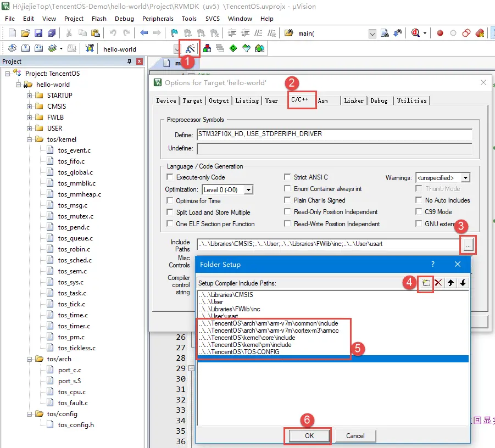Click the Cut scissors icon
The image size is (495, 448).
[x=69, y=33]
